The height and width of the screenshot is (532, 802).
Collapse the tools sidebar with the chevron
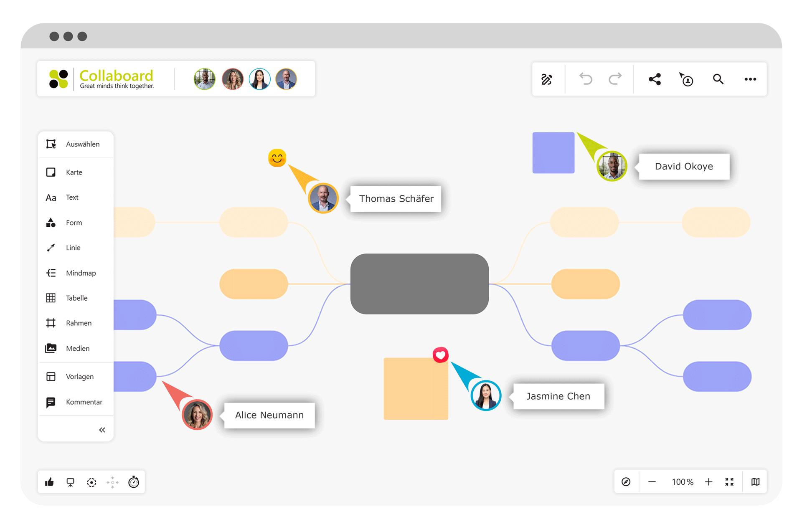(102, 429)
